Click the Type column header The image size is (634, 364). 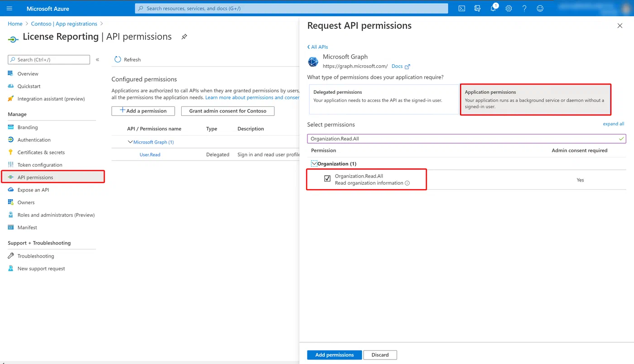pos(211,129)
